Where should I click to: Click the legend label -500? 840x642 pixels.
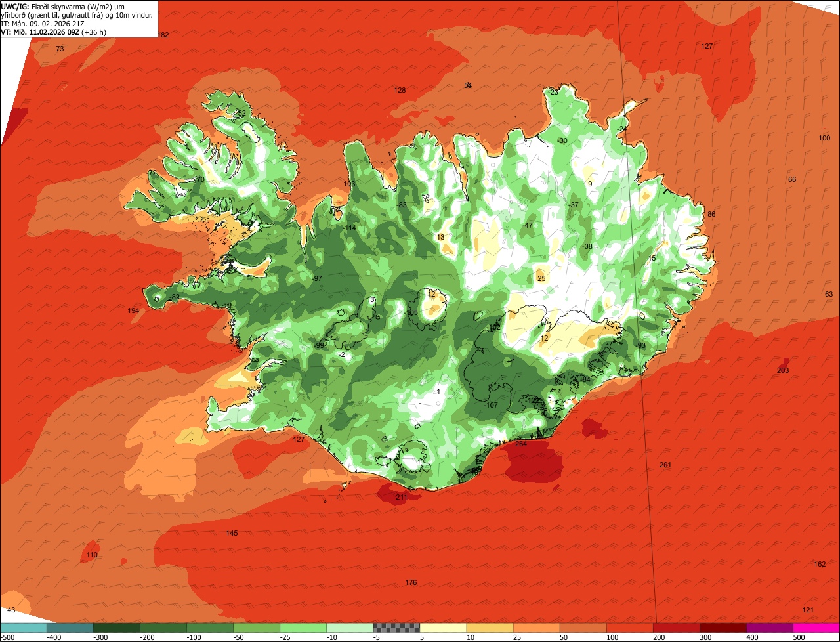[7, 637]
